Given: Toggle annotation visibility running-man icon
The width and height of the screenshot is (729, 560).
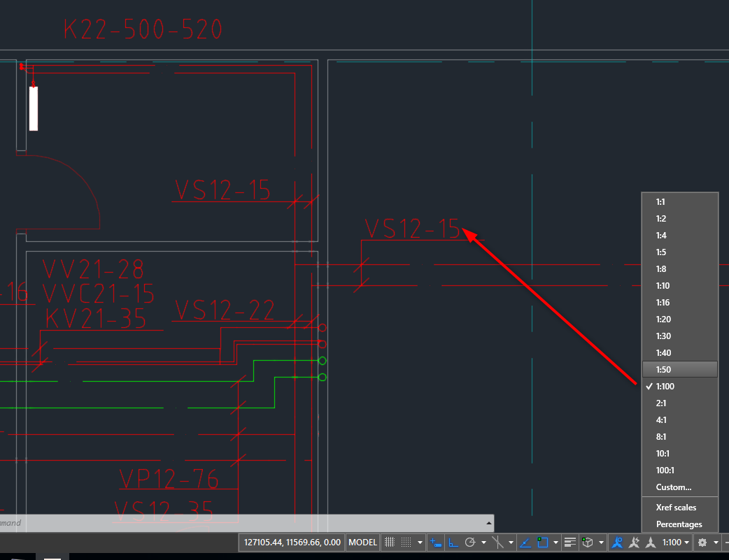Looking at the screenshot, I should click(617, 542).
